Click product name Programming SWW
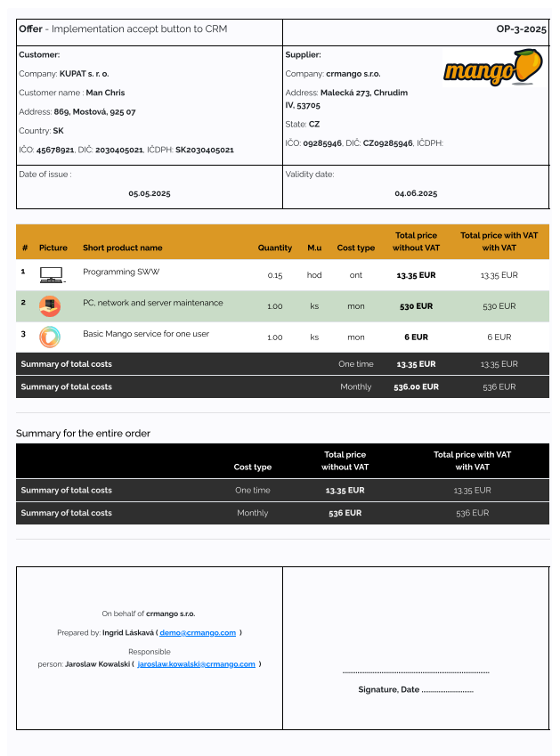This screenshot has width=560, height=756. [x=121, y=272]
